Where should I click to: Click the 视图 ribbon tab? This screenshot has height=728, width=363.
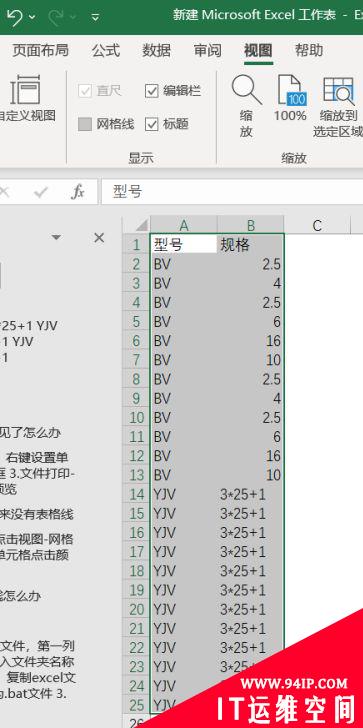pyautogui.click(x=258, y=50)
